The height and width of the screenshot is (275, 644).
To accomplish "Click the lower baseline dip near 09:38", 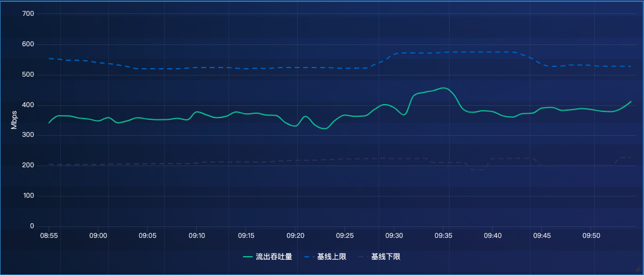I will 479,170.
